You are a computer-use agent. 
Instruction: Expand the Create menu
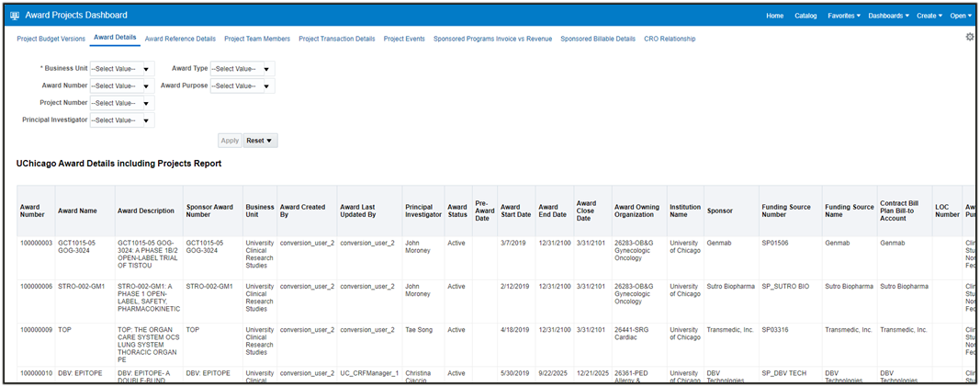coord(929,16)
